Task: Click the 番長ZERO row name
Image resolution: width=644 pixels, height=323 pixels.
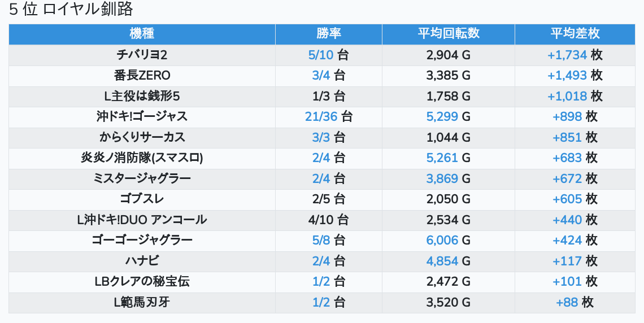Action: point(142,76)
